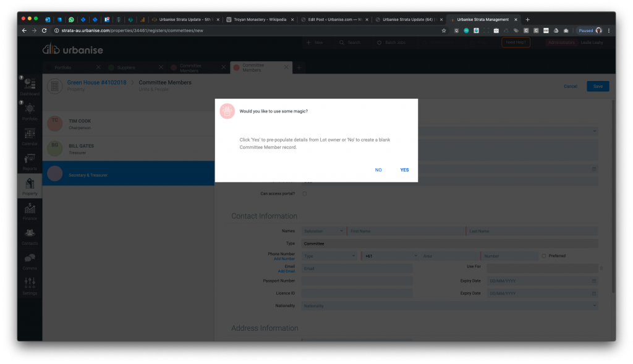This screenshot has height=364, width=633.
Task: Expand the Salutation dropdown
Action: tap(323, 231)
